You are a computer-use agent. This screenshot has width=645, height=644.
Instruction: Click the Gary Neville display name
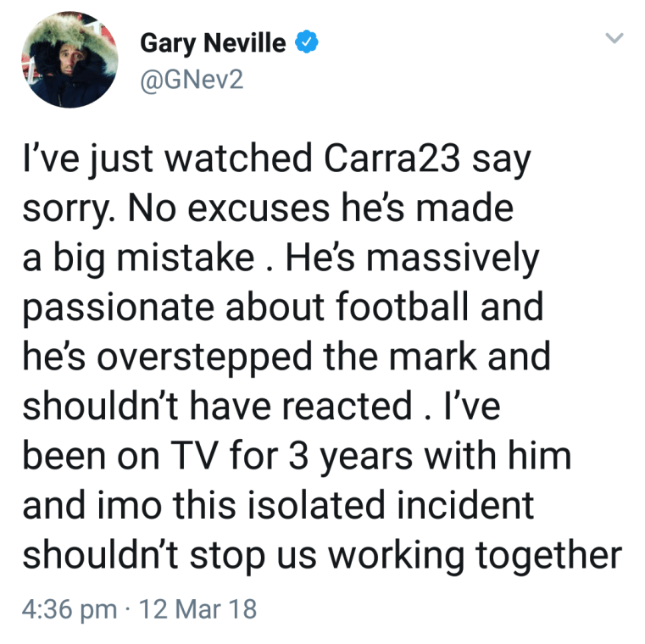tap(213, 43)
